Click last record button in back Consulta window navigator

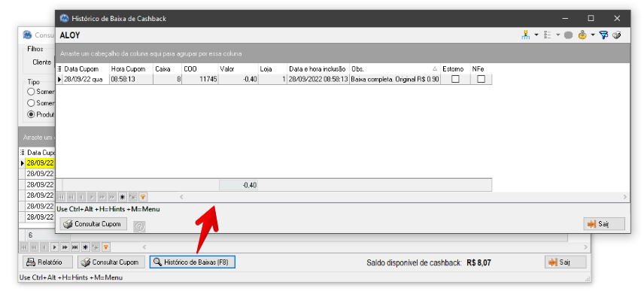75,247
